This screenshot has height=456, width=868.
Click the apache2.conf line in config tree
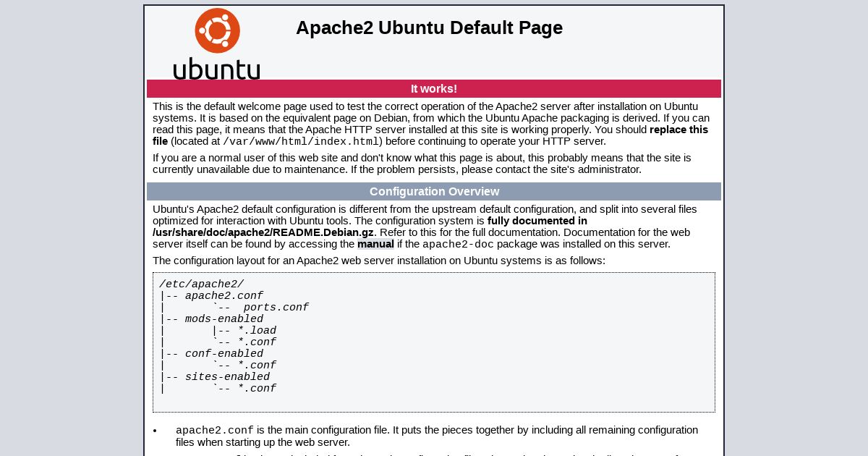point(211,296)
